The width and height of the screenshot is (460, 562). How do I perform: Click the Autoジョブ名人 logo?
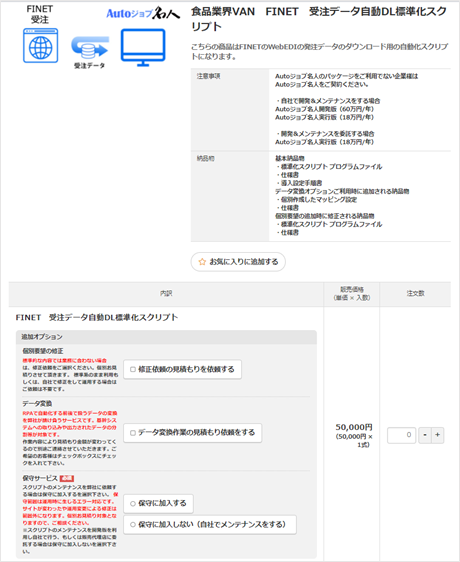[x=143, y=14]
